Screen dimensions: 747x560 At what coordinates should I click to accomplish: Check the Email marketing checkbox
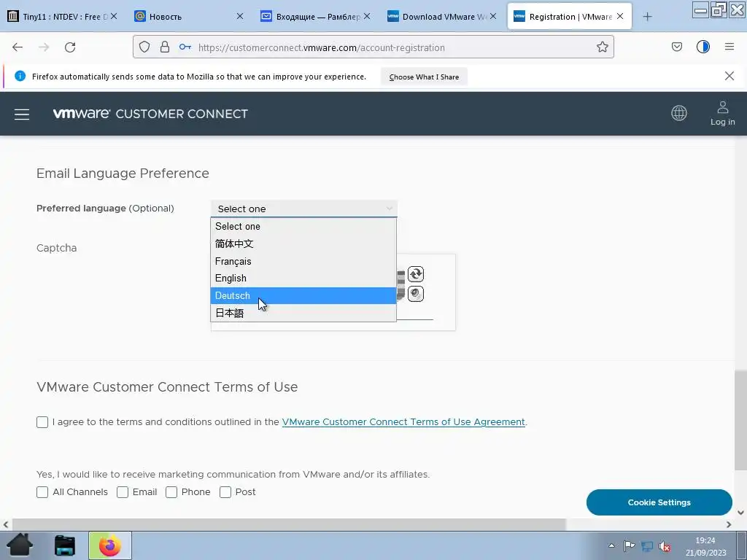[123, 492]
